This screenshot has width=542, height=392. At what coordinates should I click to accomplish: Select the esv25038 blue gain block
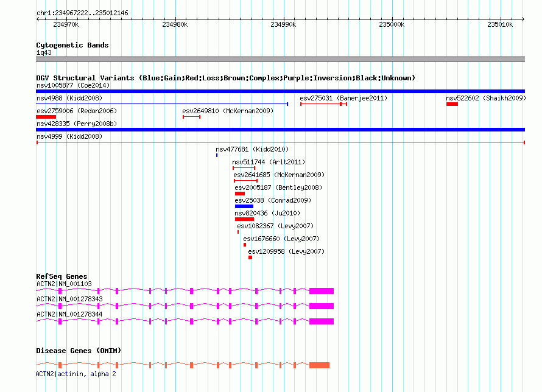click(x=244, y=206)
